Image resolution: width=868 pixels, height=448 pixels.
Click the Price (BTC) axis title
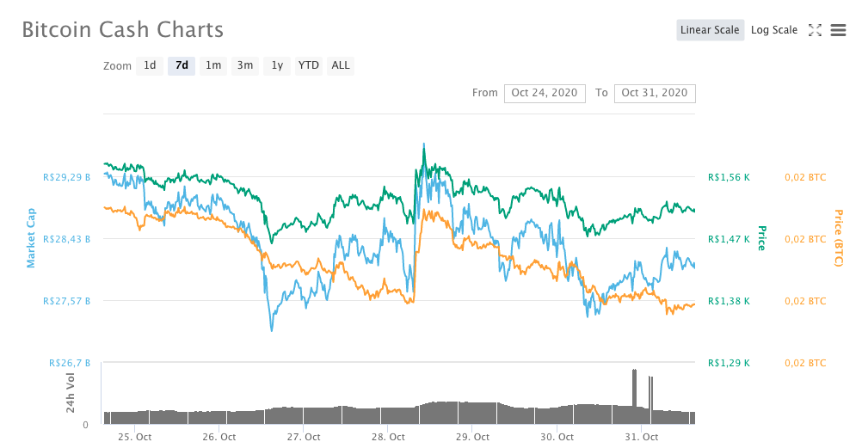pos(838,238)
